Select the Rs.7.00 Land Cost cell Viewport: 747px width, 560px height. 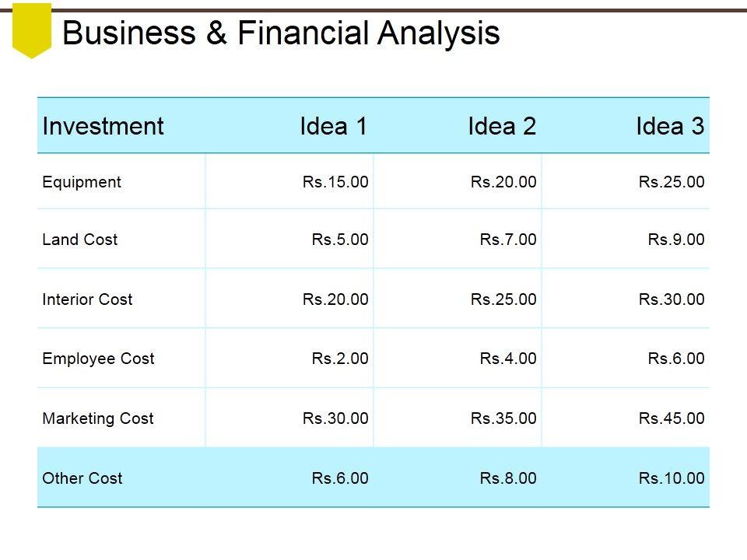coord(508,240)
